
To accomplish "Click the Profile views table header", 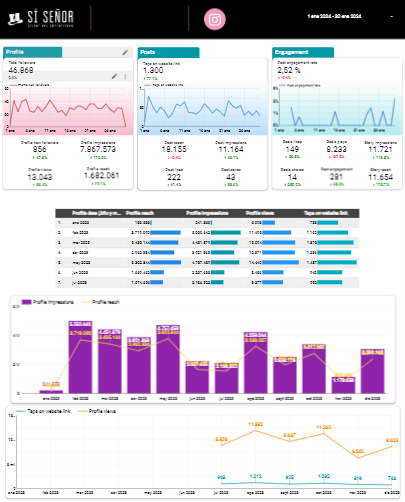I will pyautogui.click(x=260, y=213).
